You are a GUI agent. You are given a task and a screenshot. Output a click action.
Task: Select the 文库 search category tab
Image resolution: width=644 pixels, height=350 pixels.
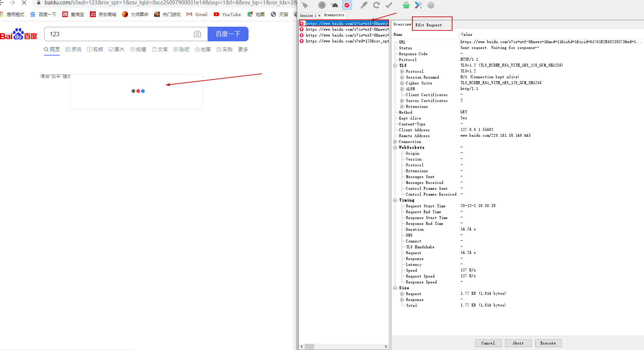point(160,49)
